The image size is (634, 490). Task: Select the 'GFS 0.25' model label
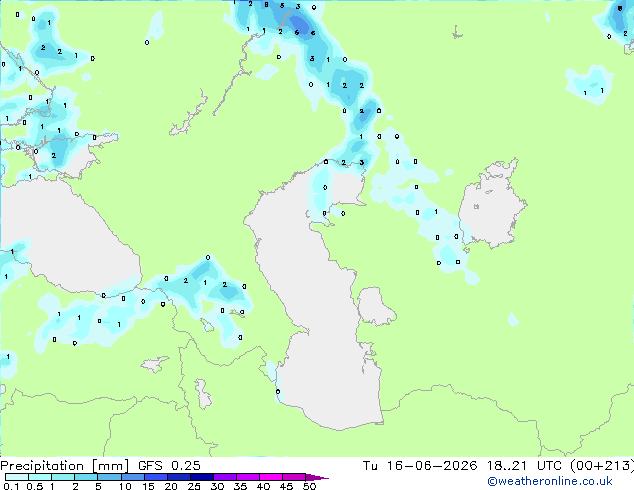169,466
